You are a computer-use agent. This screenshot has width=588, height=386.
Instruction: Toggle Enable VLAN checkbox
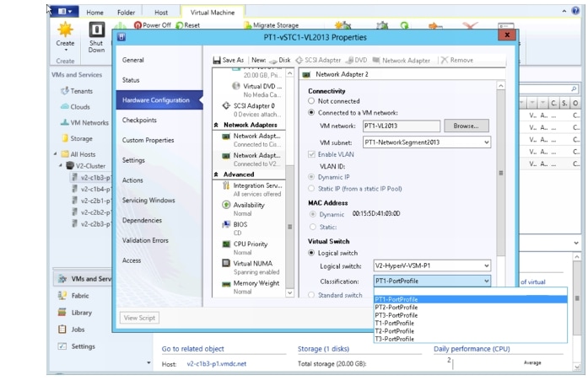pos(311,154)
